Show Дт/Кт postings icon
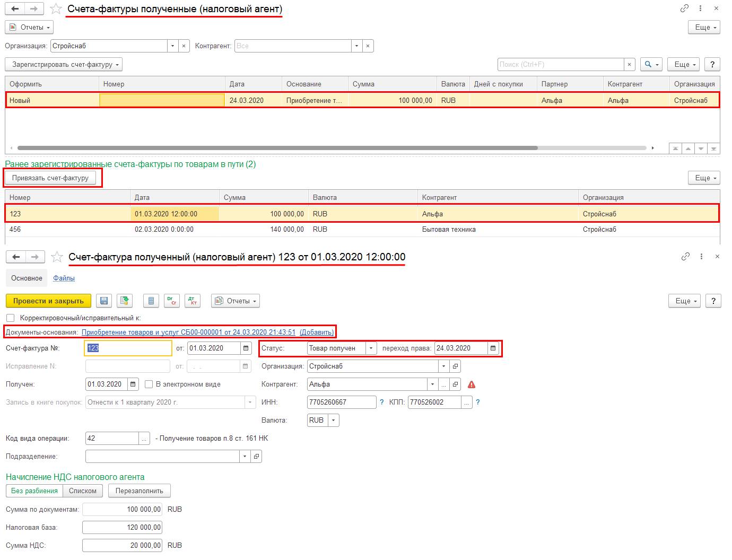Image resolution: width=732 pixels, height=560 pixels. coord(193,301)
